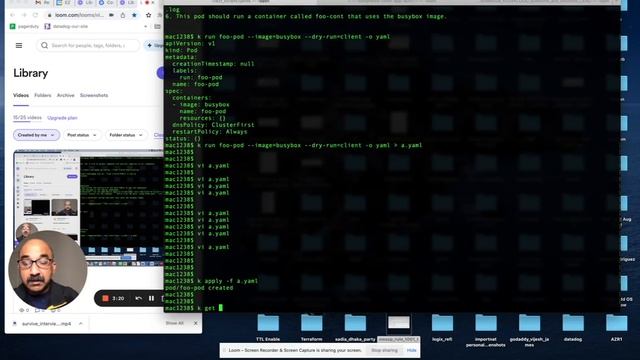640x360 pixels.
Task: Click Stop sharing in Loom banner
Action: point(384,350)
